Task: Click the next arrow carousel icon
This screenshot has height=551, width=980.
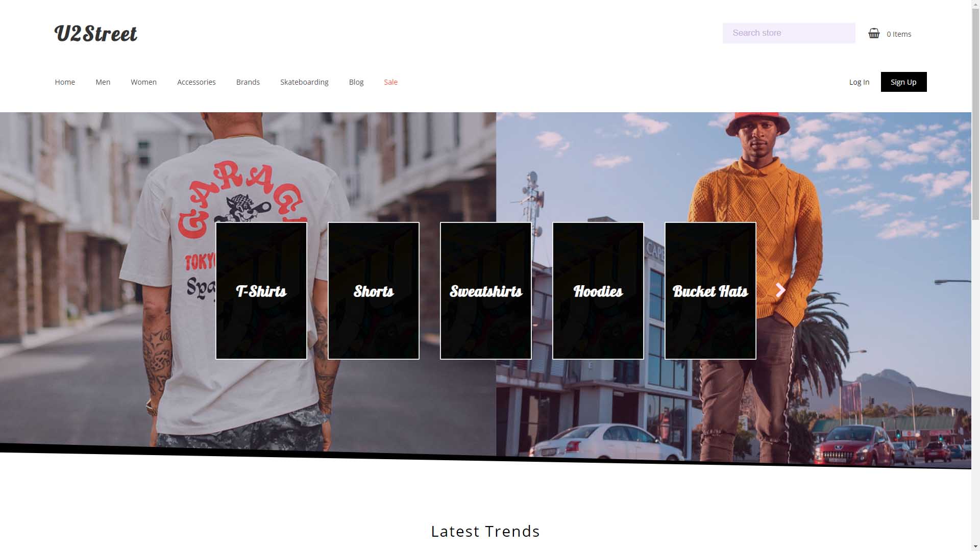Action: tap(779, 289)
